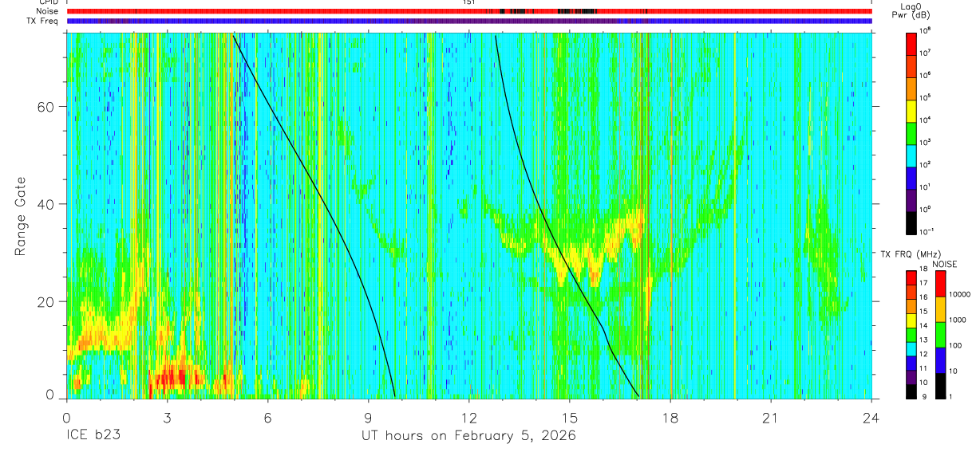Click the 'Noise' strip label
The image size is (980, 452).
tap(49, 11)
